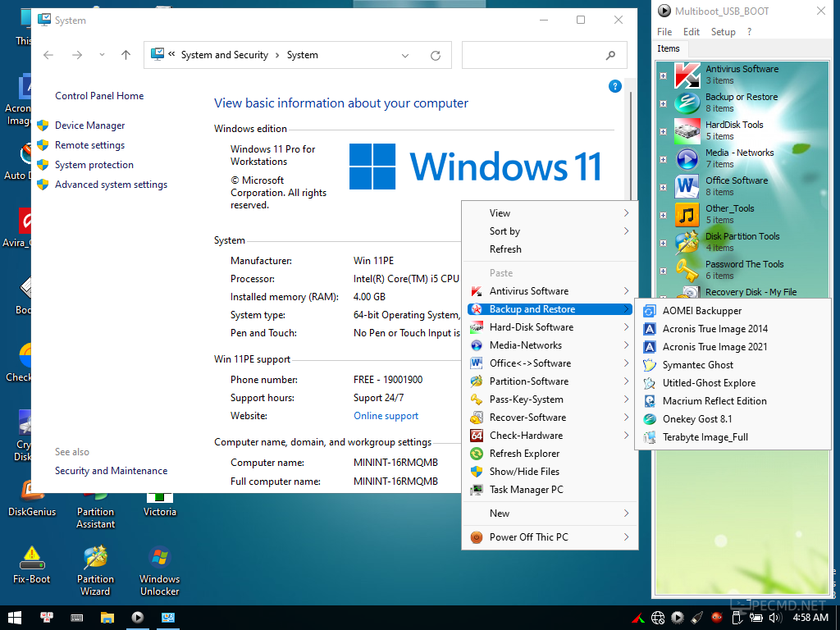The height and width of the screenshot is (630, 840).
Task: Open the Partition Wizard desktop icon
Action: [95, 571]
